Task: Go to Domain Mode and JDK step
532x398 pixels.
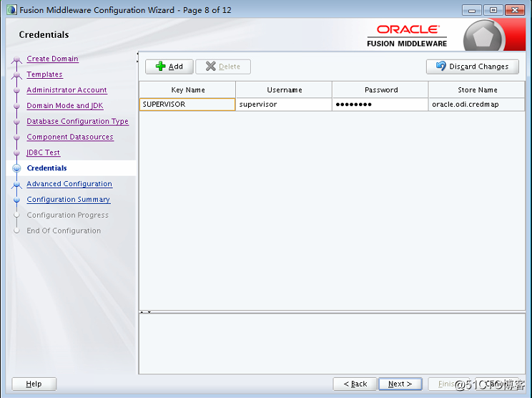Action: 65,106
